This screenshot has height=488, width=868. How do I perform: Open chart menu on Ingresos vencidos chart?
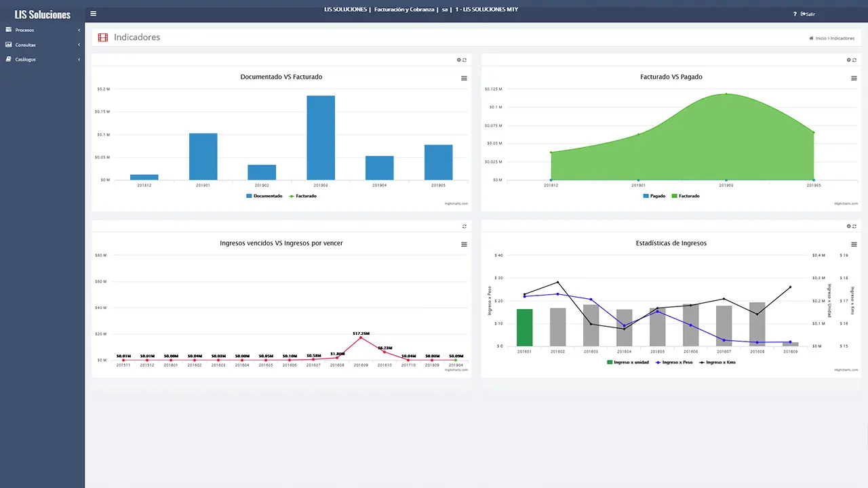coord(464,244)
